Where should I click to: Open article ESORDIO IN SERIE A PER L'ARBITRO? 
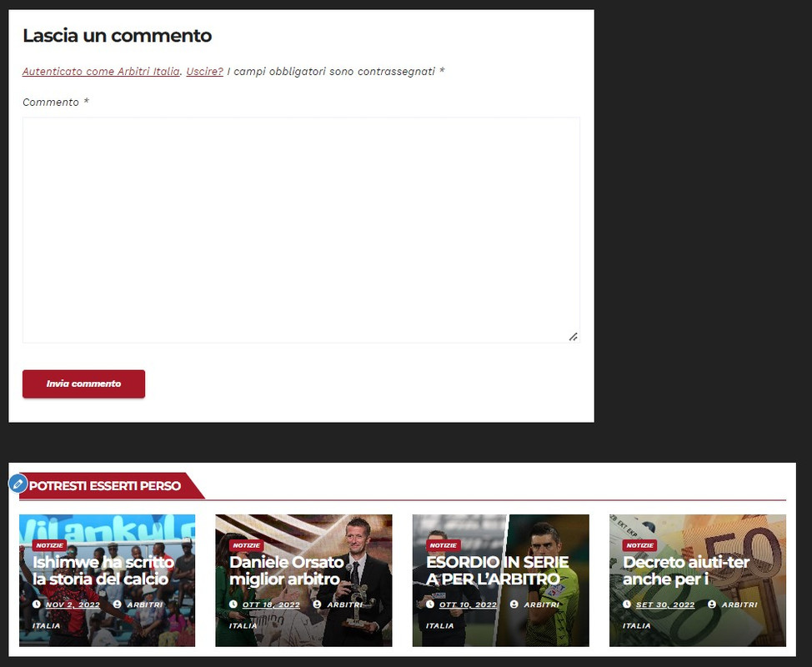(497, 570)
